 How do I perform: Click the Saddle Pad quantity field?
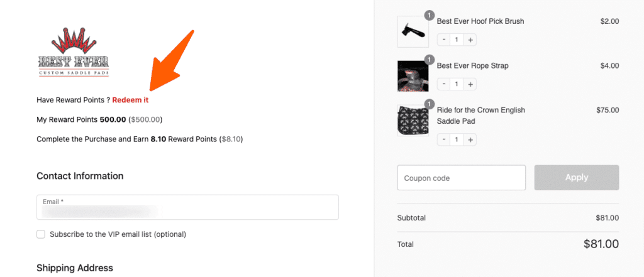click(457, 139)
